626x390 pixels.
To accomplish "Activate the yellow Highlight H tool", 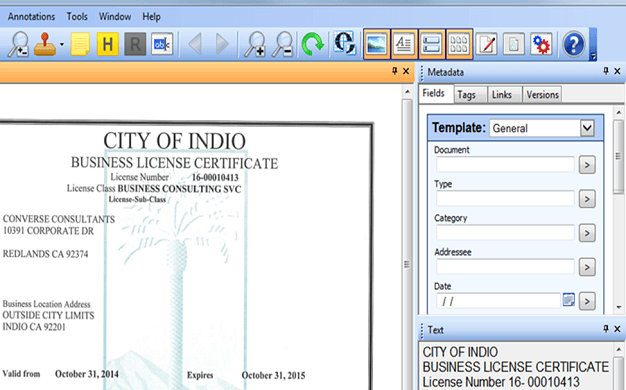I will tap(107, 44).
